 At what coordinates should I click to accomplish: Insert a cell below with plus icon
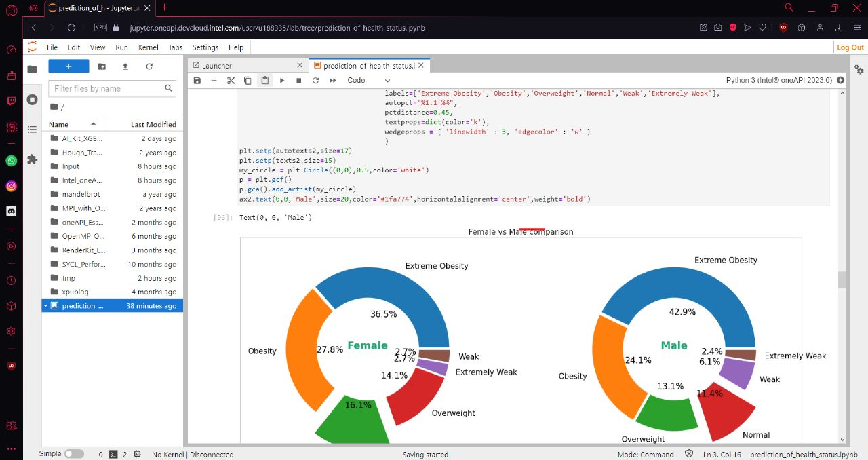214,80
